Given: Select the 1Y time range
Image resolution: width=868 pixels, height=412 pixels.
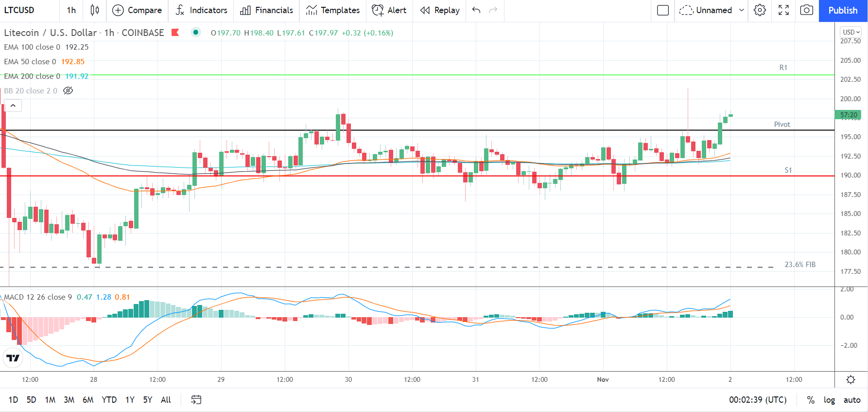Looking at the screenshot, I should coord(130,400).
